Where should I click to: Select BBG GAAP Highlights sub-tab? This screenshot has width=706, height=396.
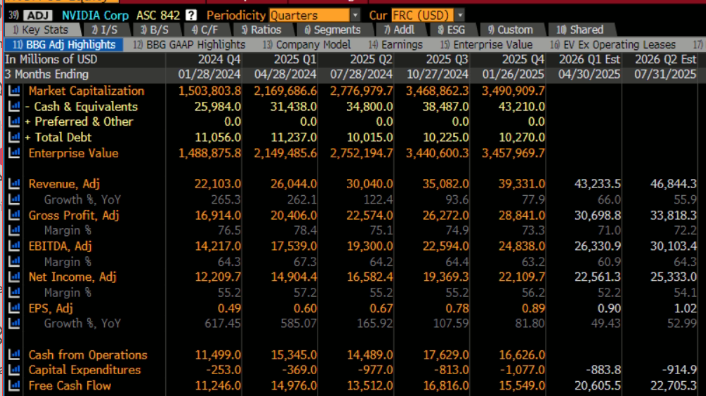click(x=189, y=45)
